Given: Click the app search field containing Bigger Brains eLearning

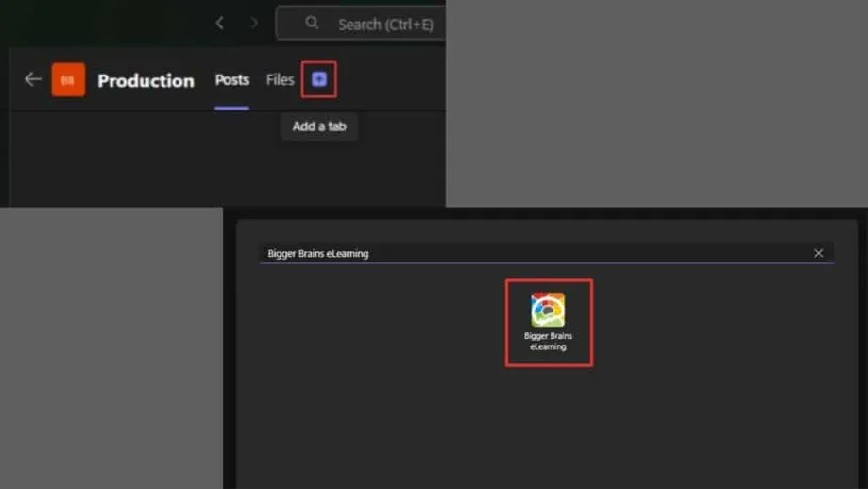Looking at the screenshot, I should pyautogui.click(x=546, y=253).
